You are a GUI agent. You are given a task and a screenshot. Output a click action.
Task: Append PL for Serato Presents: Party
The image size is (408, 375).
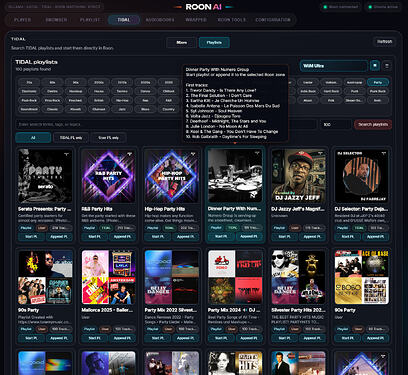coord(59,236)
